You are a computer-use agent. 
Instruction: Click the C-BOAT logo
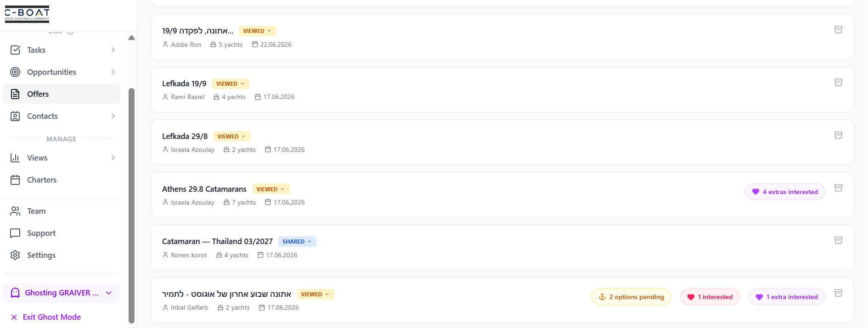point(27,14)
